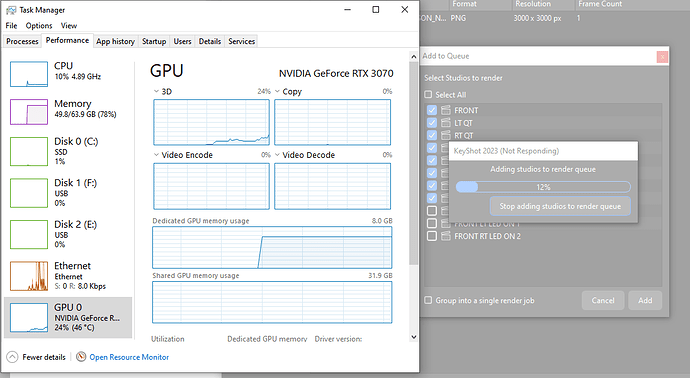Viewport: 690px width, 378px height.
Task: Open Resource Monitor link
Action: click(129, 357)
